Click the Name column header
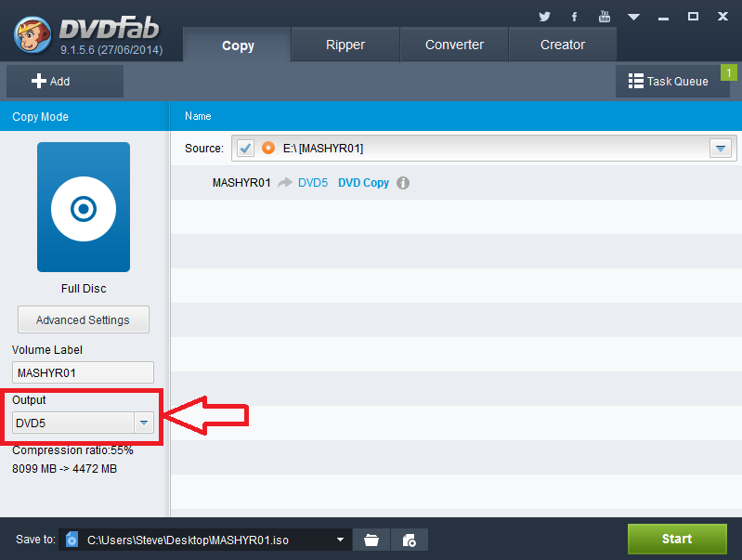 (198, 116)
